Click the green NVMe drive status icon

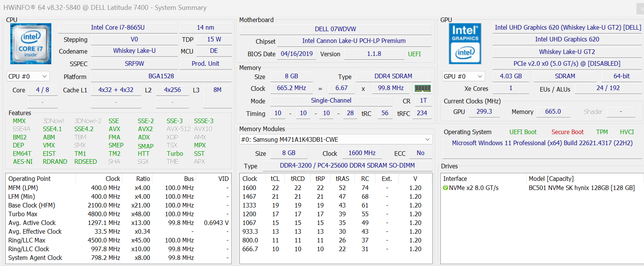click(x=445, y=188)
